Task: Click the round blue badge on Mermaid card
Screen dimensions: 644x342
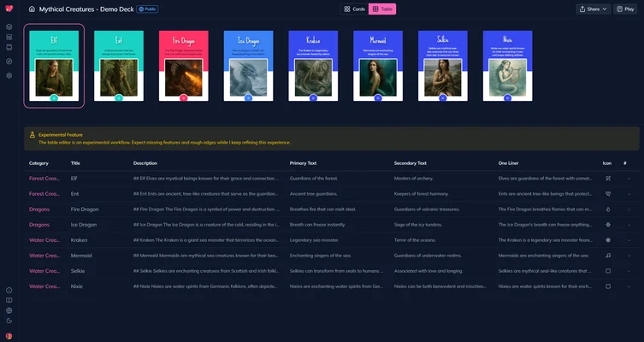Action: point(378,98)
